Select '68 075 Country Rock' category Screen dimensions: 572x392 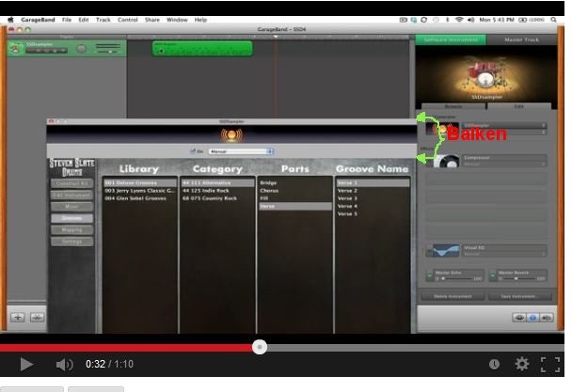[217, 198]
